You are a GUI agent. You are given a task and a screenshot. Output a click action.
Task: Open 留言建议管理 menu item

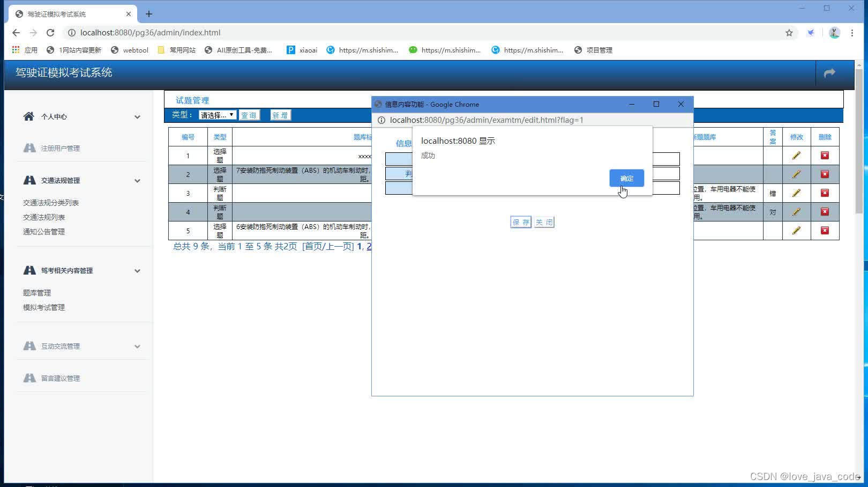click(61, 378)
